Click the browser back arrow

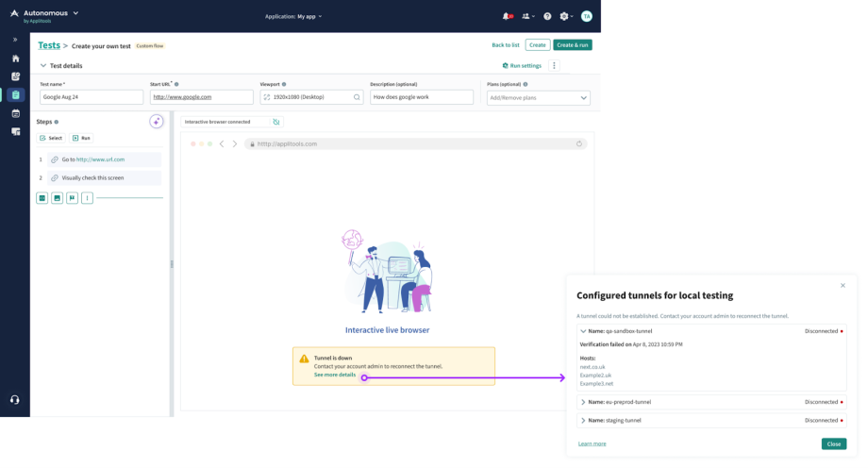click(222, 144)
